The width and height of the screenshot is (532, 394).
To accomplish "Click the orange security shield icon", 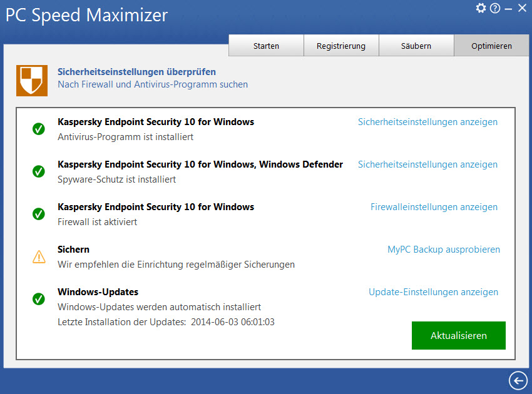I will tap(32, 81).
